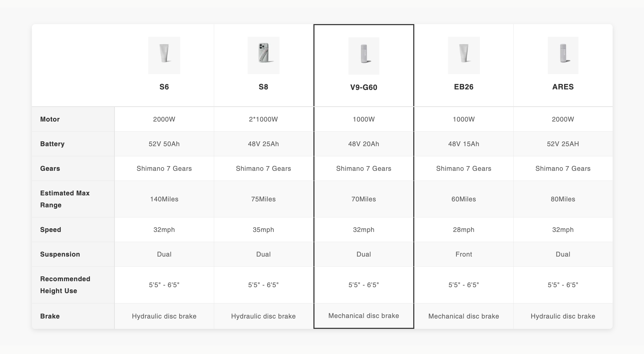Click the EB26 product thumbnail image
Image resolution: width=644 pixels, height=354 pixels.
[464, 55]
